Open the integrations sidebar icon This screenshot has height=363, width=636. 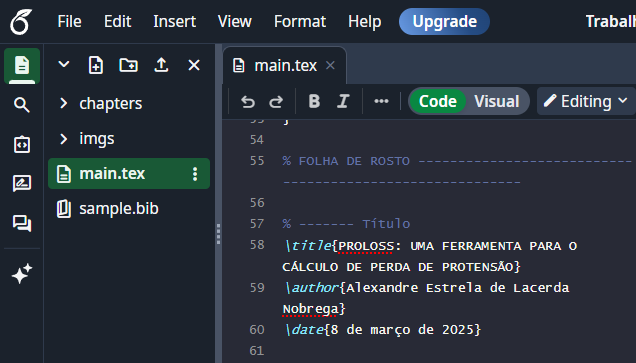(22, 144)
